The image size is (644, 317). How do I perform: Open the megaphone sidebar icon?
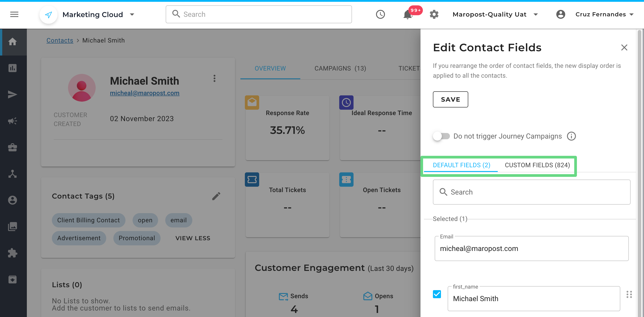point(12,121)
